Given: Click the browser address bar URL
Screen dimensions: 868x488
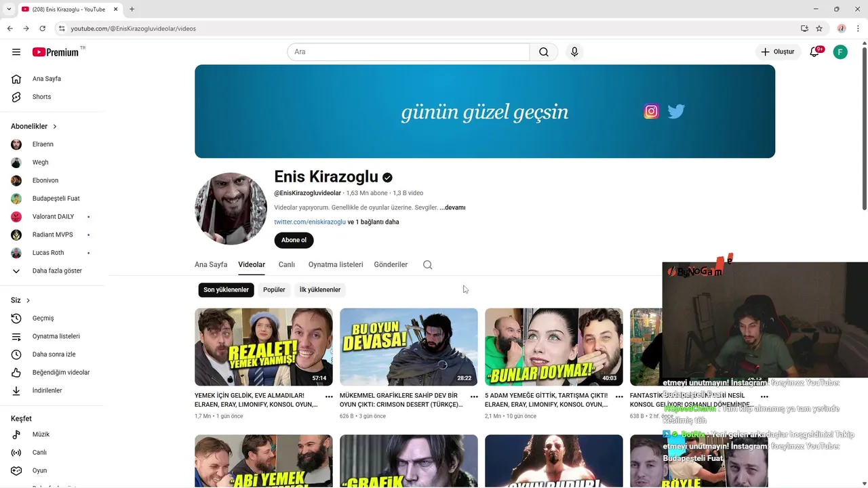Looking at the screenshot, I should [134, 28].
